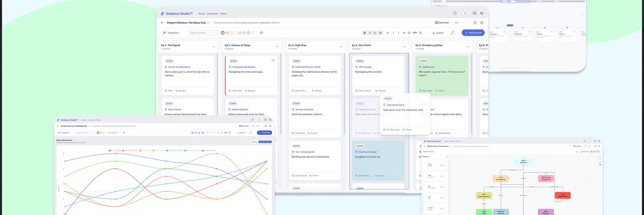This screenshot has height=215, width=644.
Task: Open the Market District scene link
Action: coord(240,109)
